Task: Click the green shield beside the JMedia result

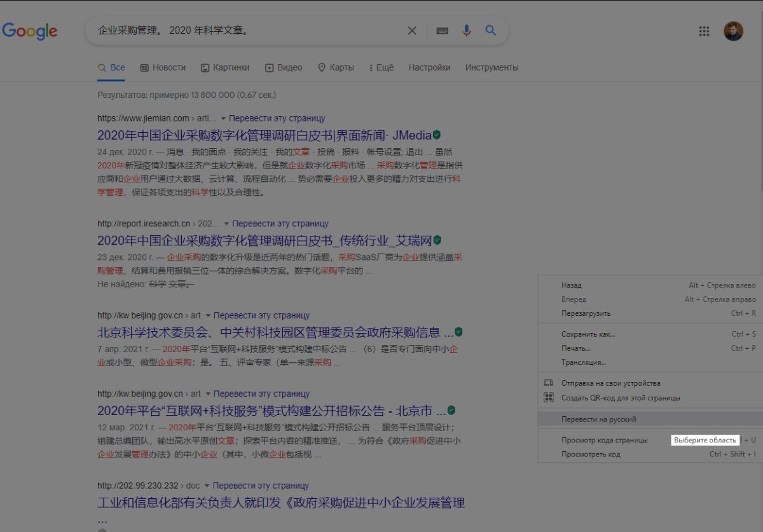Action: click(437, 135)
